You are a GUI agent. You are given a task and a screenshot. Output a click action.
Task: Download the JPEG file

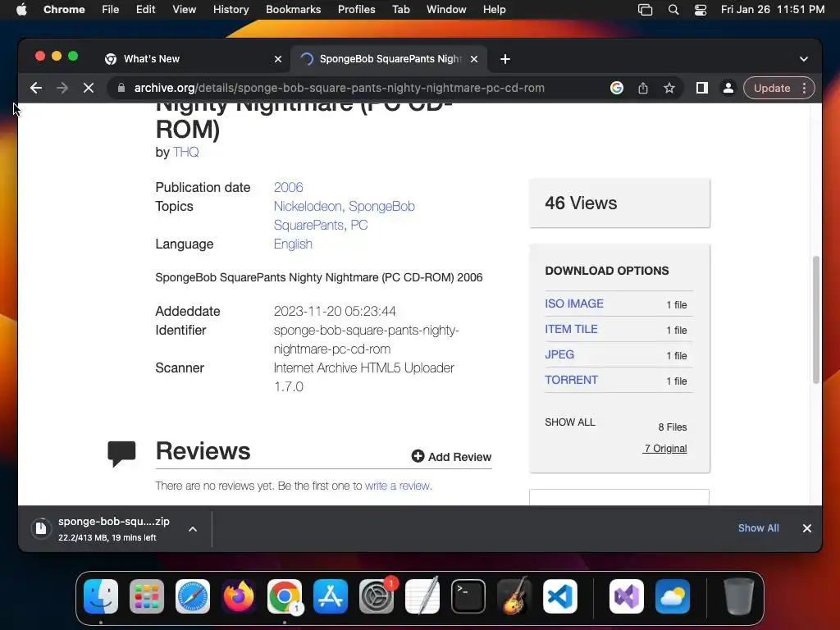(559, 354)
